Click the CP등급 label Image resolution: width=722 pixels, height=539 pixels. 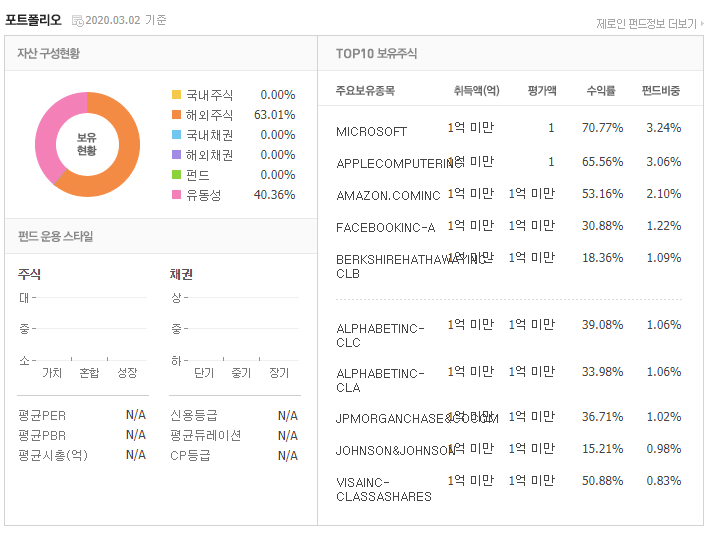pos(190,455)
